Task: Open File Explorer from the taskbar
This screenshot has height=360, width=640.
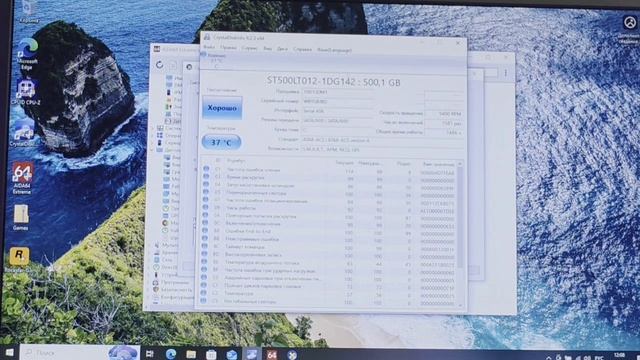Action: coord(191,354)
